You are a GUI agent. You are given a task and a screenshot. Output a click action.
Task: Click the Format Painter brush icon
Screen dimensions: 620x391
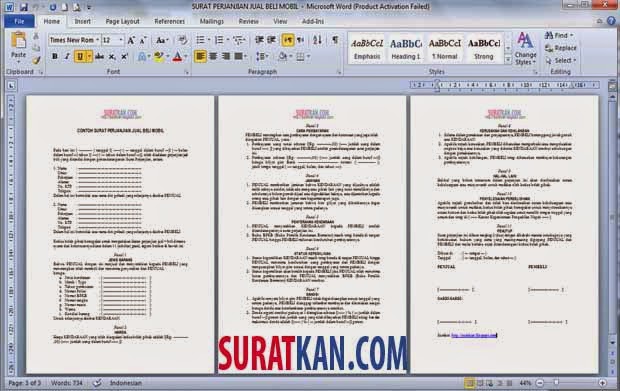36,60
